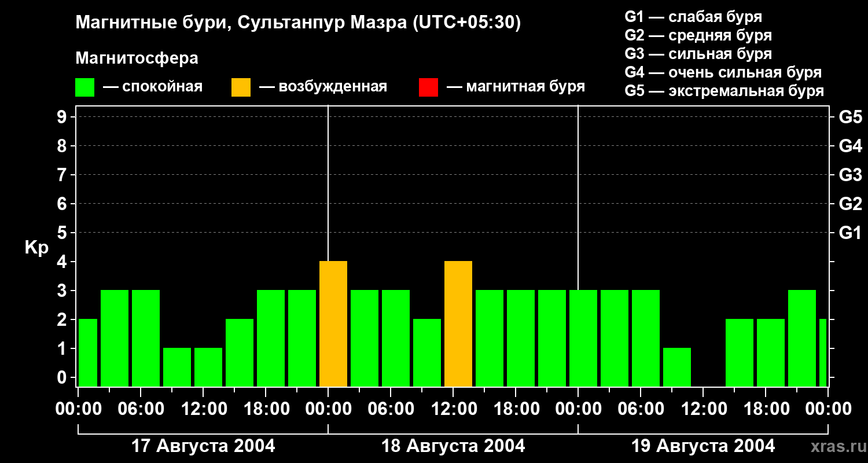This screenshot has height=463, width=868.
Task: Click 'G5 — экстремальная буря' legend line
Action: click(x=724, y=91)
